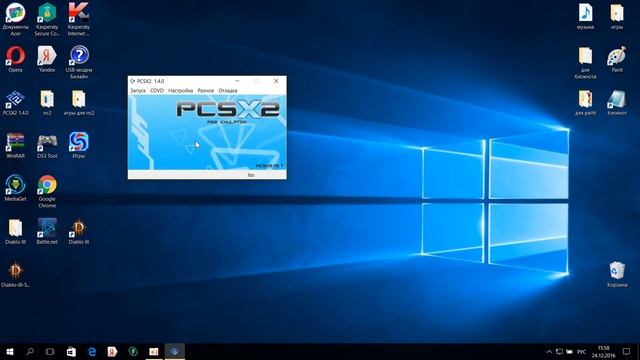Screen dimensions: 640x360
Task: Select the игры для пс2 folder
Action: [79, 103]
